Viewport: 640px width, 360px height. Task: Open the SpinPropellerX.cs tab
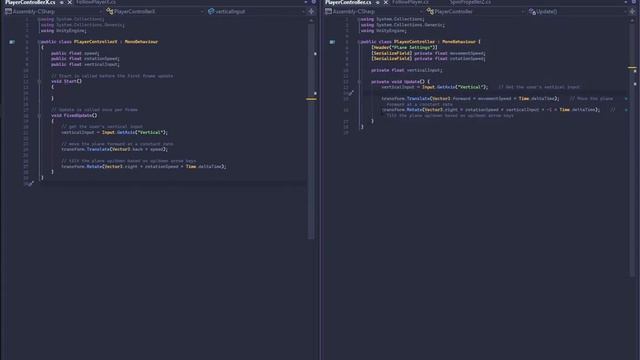[x=470, y=2]
